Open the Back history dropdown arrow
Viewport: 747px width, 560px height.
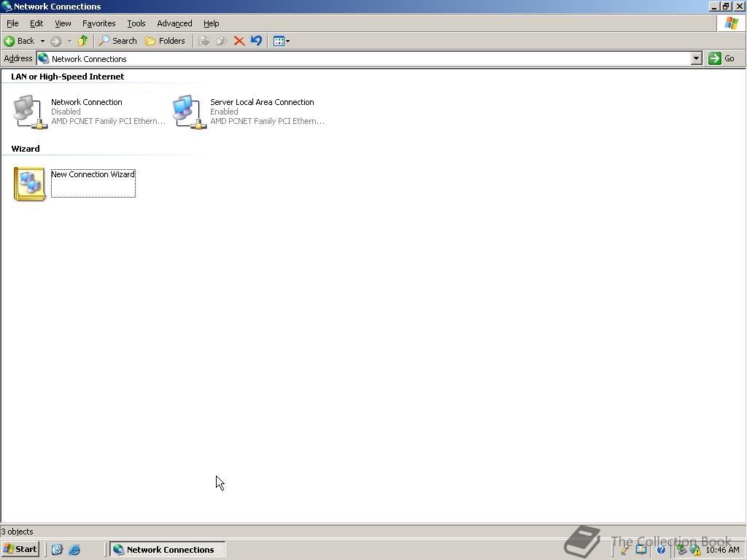[42, 41]
